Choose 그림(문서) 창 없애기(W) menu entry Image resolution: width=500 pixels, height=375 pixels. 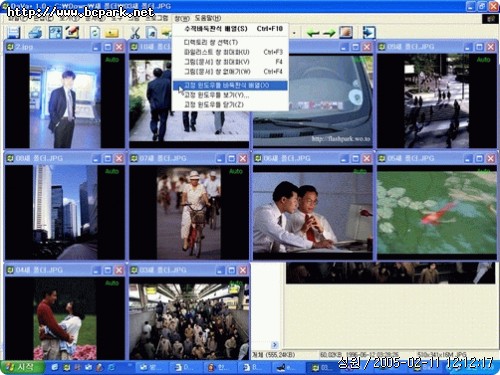(x=230, y=72)
